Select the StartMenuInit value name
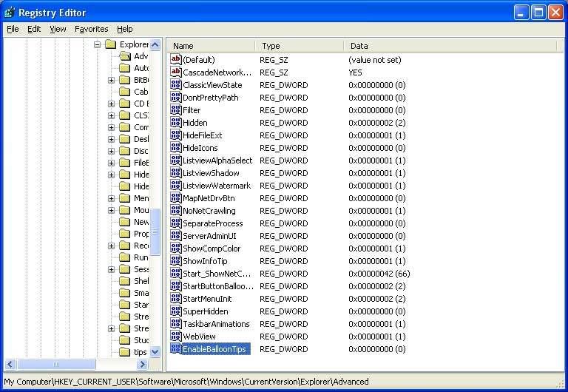This screenshot has width=568, height=392. pos(207,299)
